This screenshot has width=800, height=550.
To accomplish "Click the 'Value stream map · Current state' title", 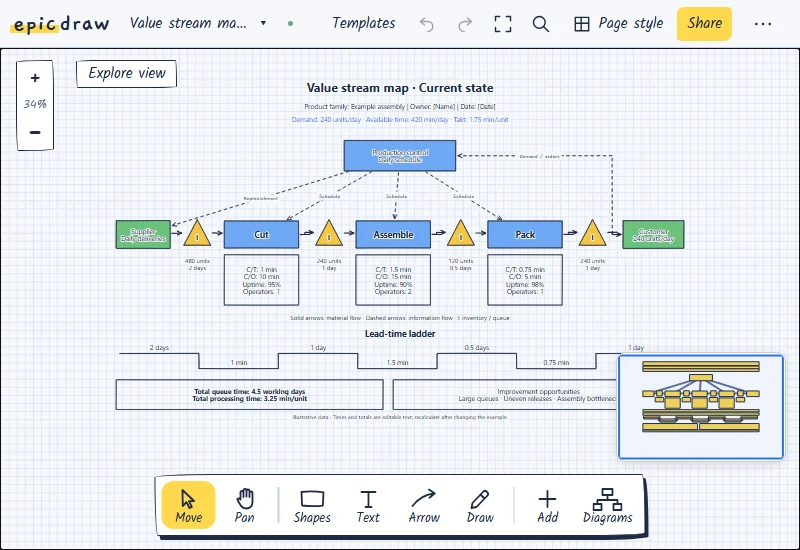I will coord(400,88).
